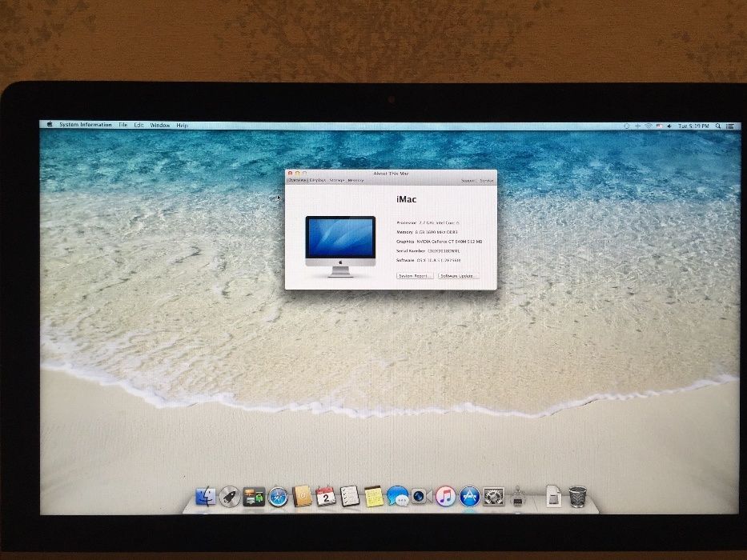The width and height of the screenshot is (747, 560).
Task: Click the menu bar clock Tue 5:19 PM
Action: coord(693,126)
